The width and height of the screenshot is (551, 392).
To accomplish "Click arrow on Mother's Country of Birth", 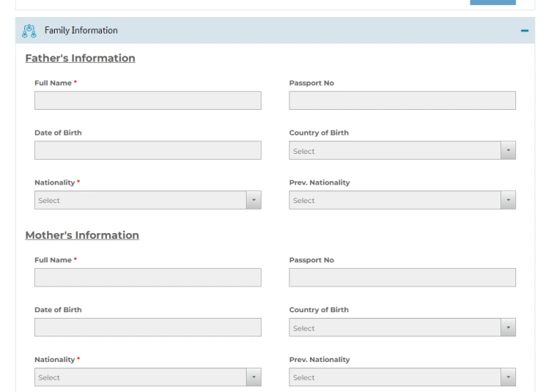I will [508, 328].
